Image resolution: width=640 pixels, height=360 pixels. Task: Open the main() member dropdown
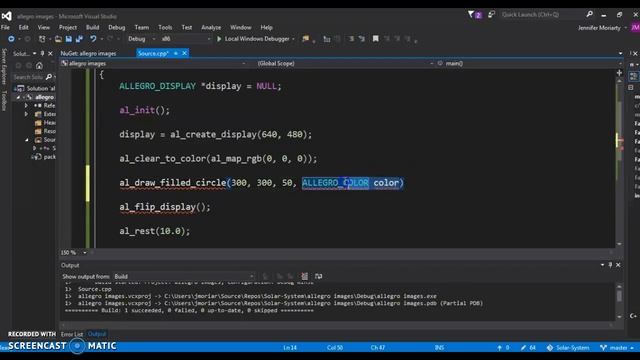tap(529, 64)
